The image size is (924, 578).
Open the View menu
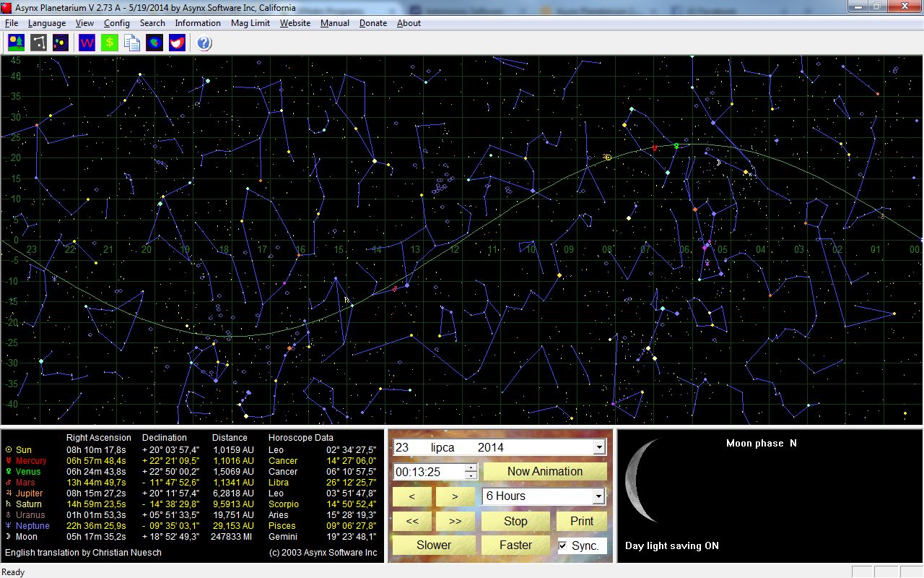[x=84, y=23]
